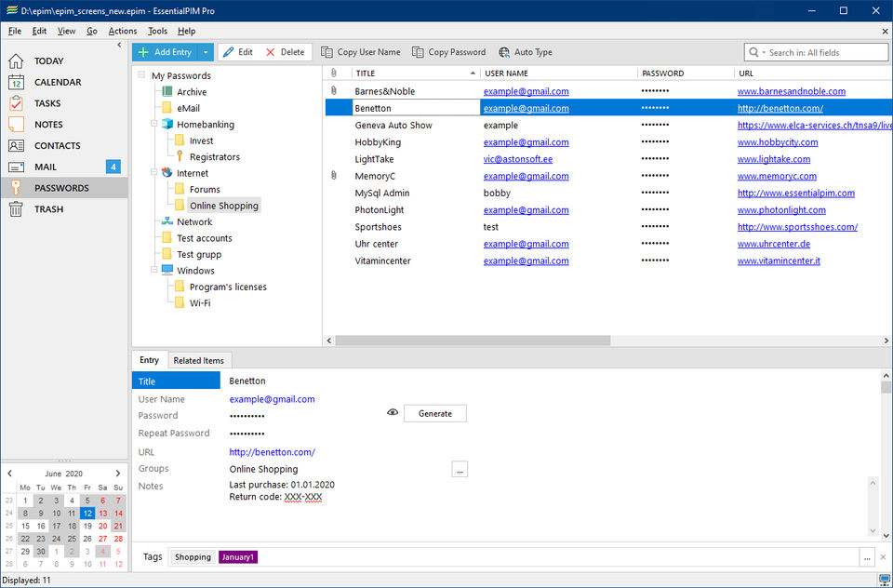This screenshot has width=893, height=588.
Task: Click Copy User Name toolbar icon
Action: click(x=327, y=52)
